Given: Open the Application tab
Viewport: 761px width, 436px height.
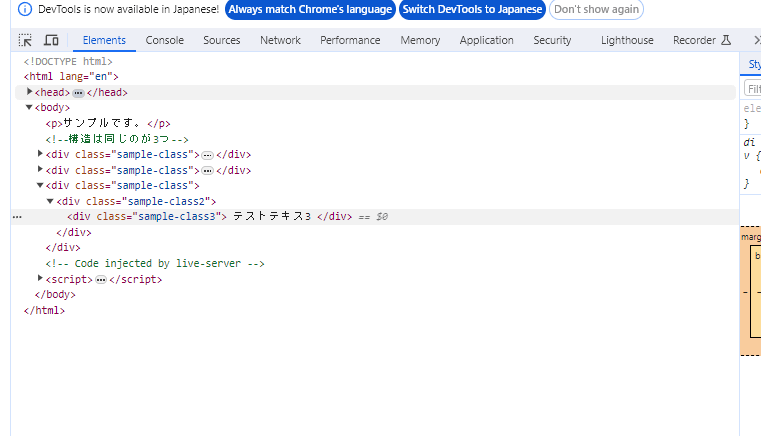Looking at the screenshot, I should [486, 40].
